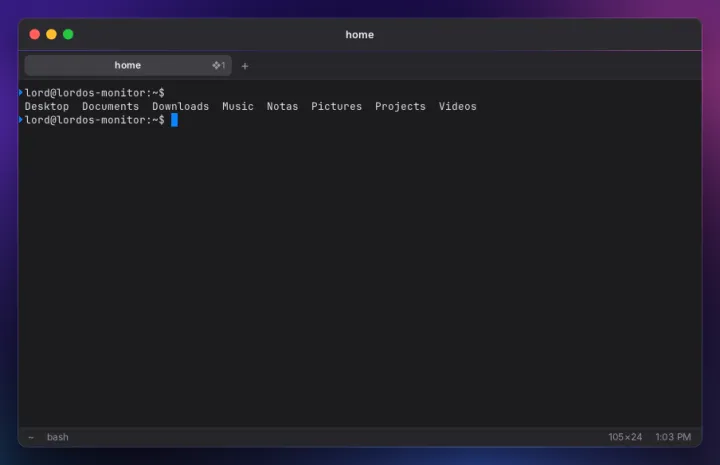Maximize the window with green button
720x465 pixels.
[x=68, y=34]
